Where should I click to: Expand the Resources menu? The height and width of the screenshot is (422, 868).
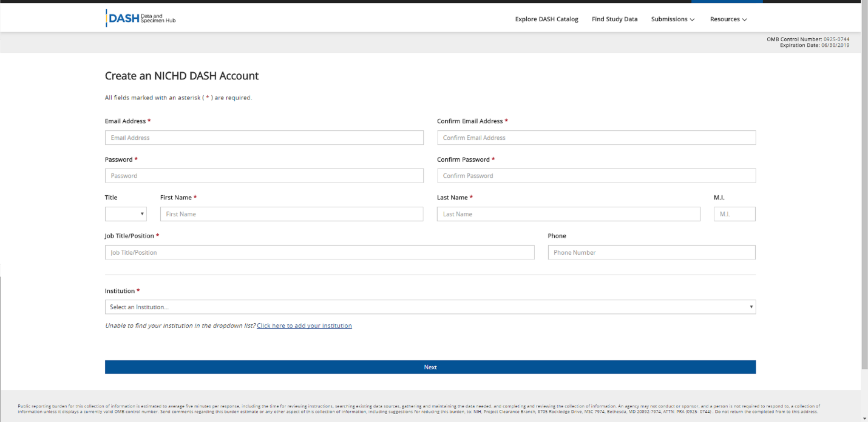(728, 19)
